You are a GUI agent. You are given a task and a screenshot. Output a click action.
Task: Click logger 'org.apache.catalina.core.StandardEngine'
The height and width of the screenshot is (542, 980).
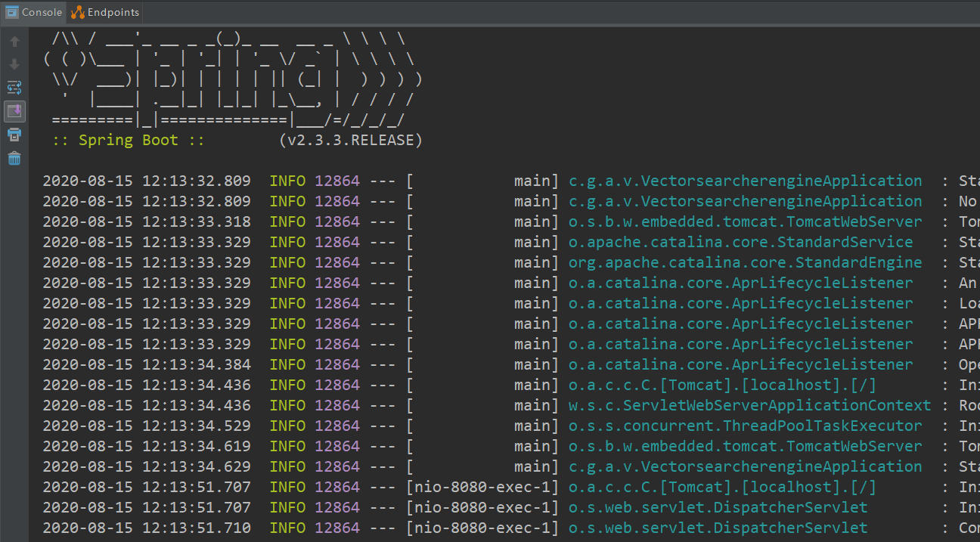click(746, 262)
